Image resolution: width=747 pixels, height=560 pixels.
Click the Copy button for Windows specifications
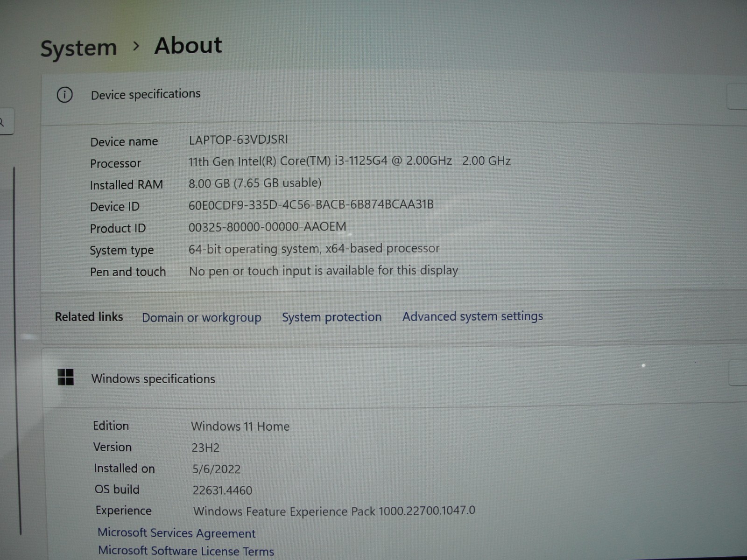(x=738, y=372)
